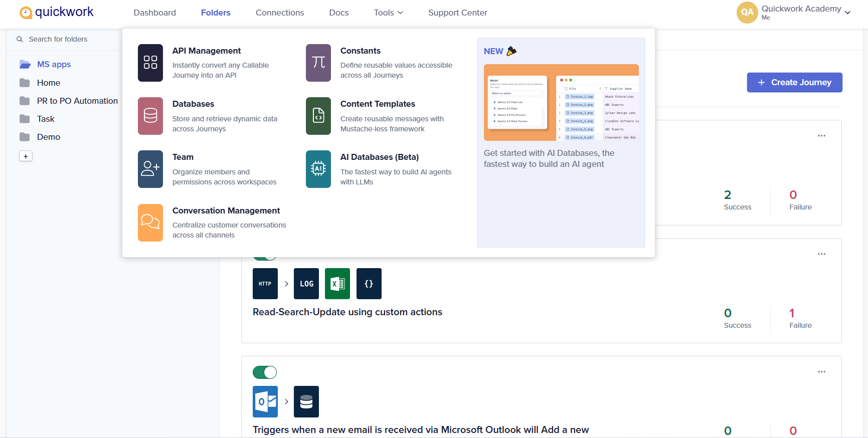This screenshot has width=868, height=438.
Task: Go to the Dashboard tab
Action: point(154,13)
